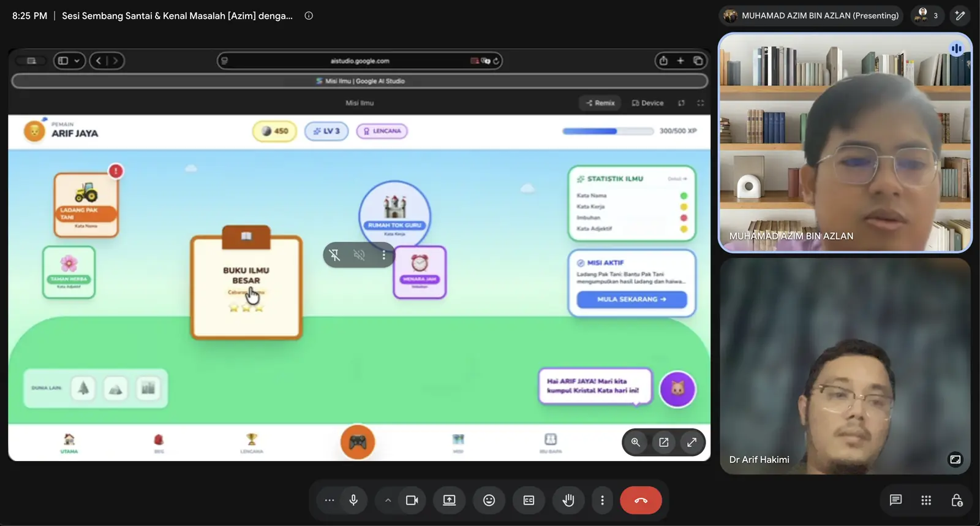Click purple cat mascot avatar
The image size is (980, 526).
tap(677, 389)
